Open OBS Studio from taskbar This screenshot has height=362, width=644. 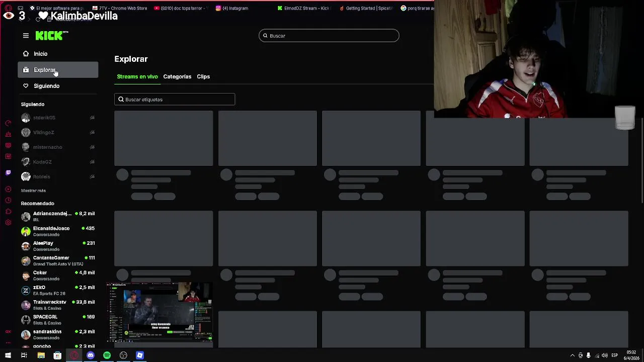pos(123,355)
